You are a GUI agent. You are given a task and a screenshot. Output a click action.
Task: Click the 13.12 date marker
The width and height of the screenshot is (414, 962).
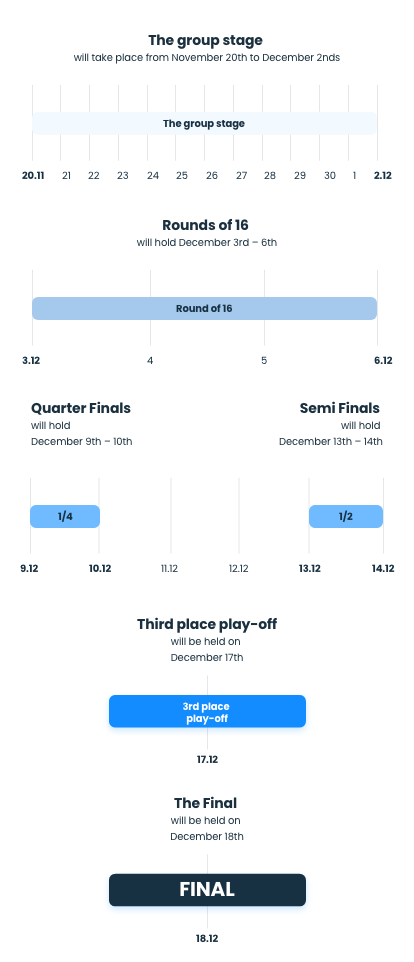310,569
